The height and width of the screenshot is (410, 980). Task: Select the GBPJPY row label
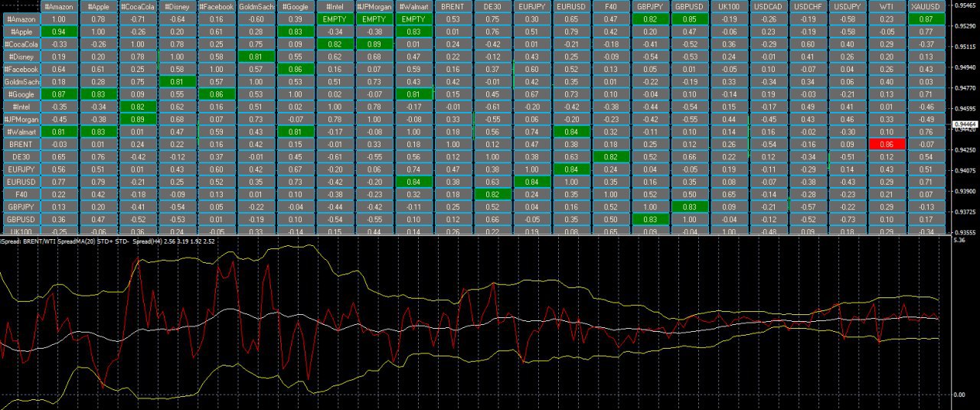[x=21, y=206]
